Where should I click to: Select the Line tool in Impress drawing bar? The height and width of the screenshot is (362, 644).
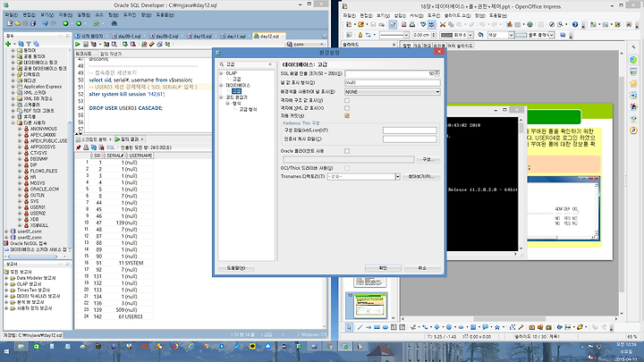coord(360,327)
